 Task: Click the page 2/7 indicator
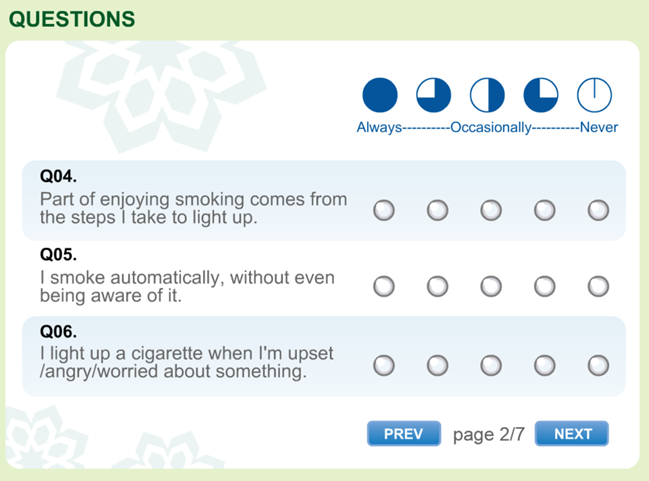[x=488, y=435]
